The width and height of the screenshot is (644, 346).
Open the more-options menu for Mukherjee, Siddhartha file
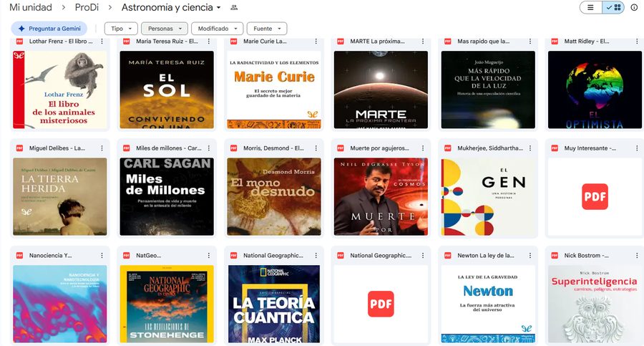(530, 148)
